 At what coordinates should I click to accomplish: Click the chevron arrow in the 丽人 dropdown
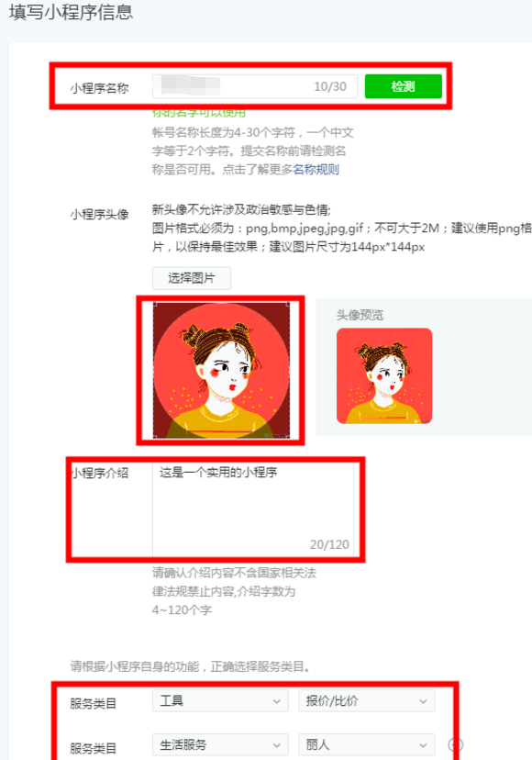tap(423, 745)
